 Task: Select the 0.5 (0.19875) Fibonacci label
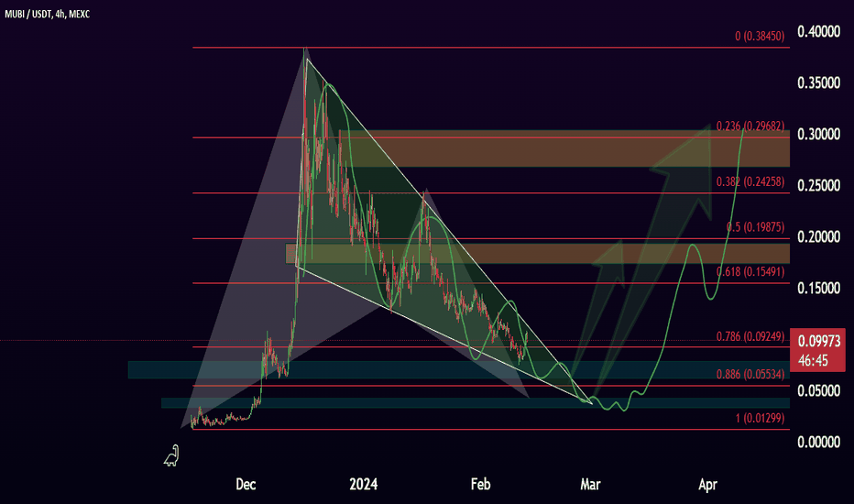click(755, 226)
